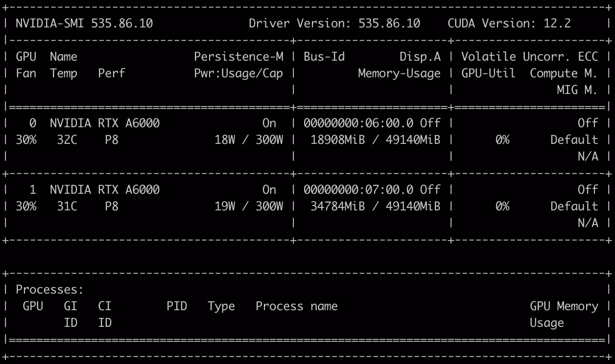Click the Volatile Uncorr. ECC header
This screenshot has height=364, width=615.
[x=530, y=57]
